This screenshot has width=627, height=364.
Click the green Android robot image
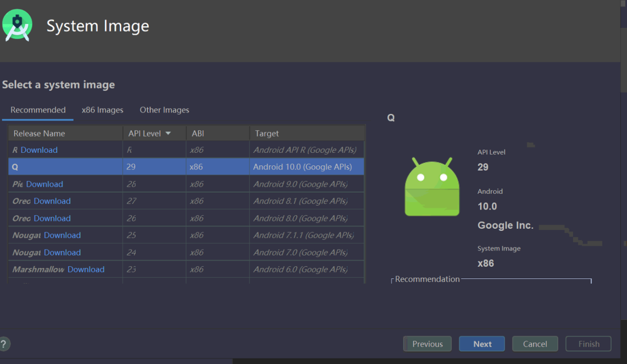(x=432, y=187)
